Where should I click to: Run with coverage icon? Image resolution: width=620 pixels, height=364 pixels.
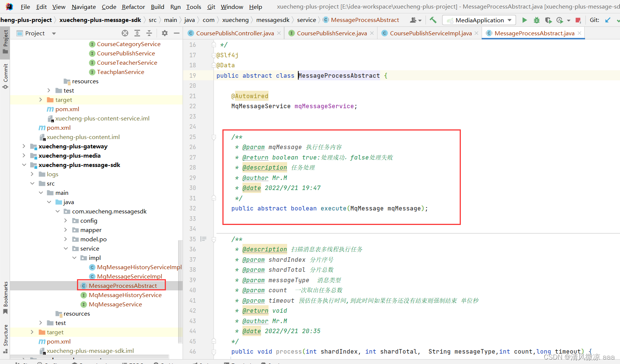coord(548,20)
